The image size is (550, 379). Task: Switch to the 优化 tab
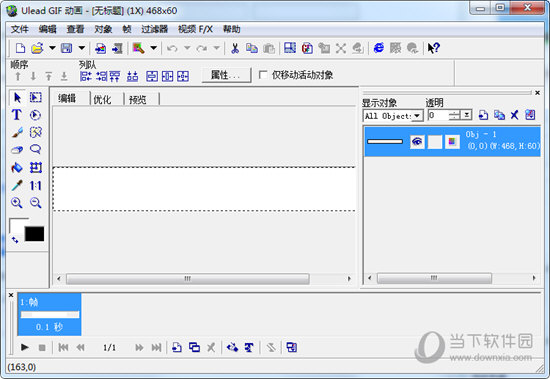[x=102, y=100]
